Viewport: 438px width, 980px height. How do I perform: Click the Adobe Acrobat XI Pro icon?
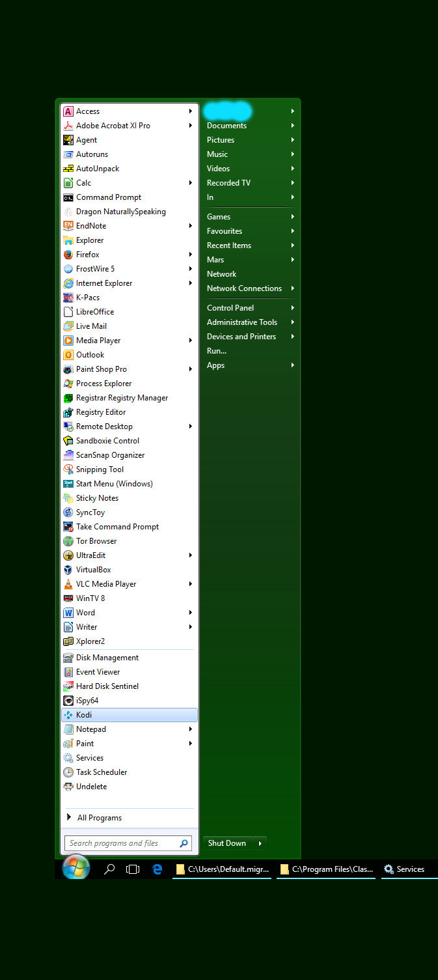click(68, 126)
